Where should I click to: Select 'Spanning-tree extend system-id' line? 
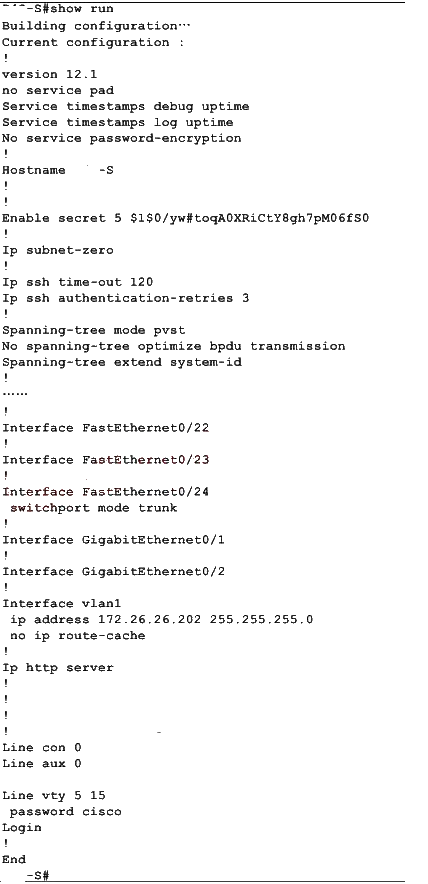[x=122, y=362]
